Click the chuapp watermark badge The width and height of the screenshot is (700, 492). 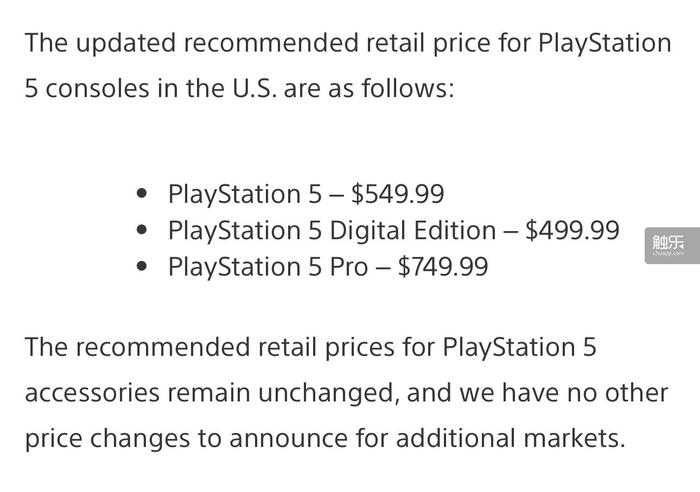click(x=672, y=245)
